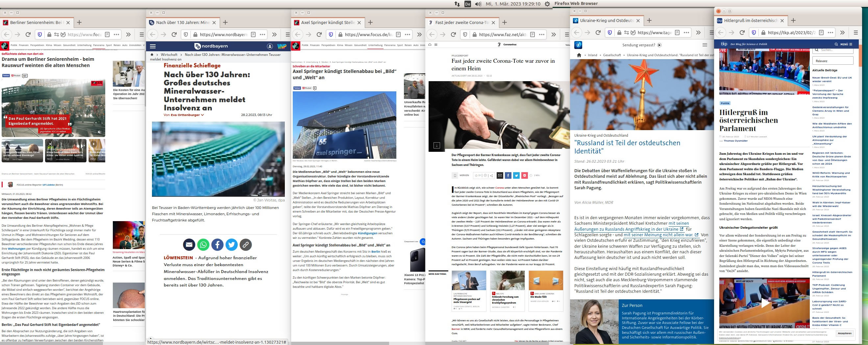
Task: Click the VNP logo on nordbayern
Action: click(282, 46)
